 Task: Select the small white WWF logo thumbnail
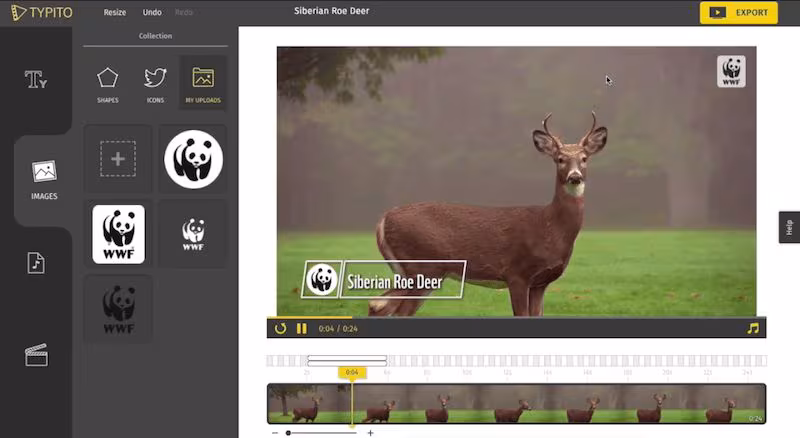click(x=193, y=234)
